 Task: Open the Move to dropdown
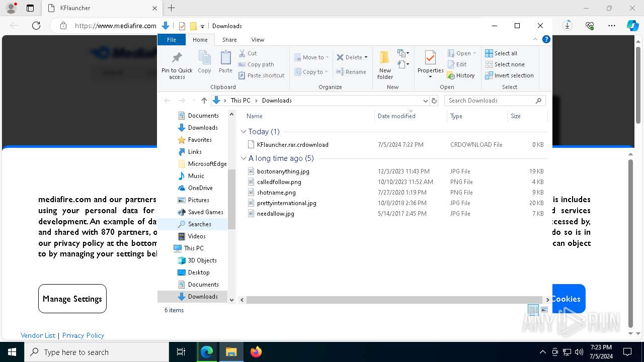pos(311,57)
